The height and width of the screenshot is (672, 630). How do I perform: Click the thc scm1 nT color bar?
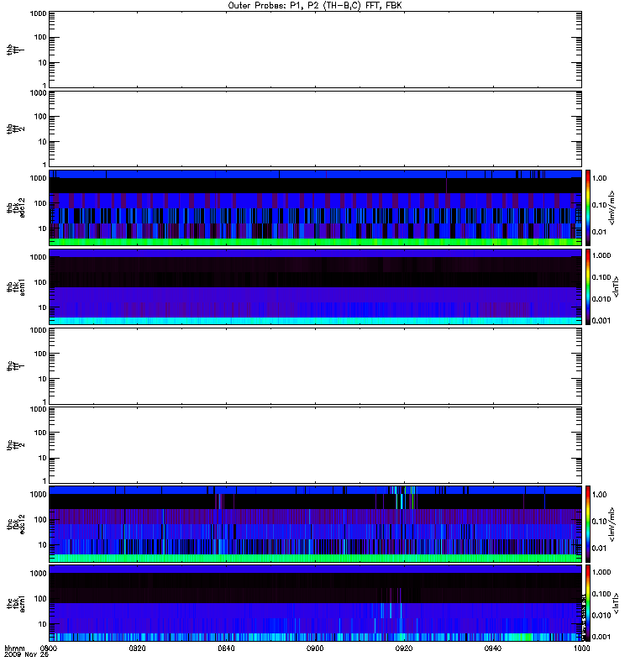point(588,603)
